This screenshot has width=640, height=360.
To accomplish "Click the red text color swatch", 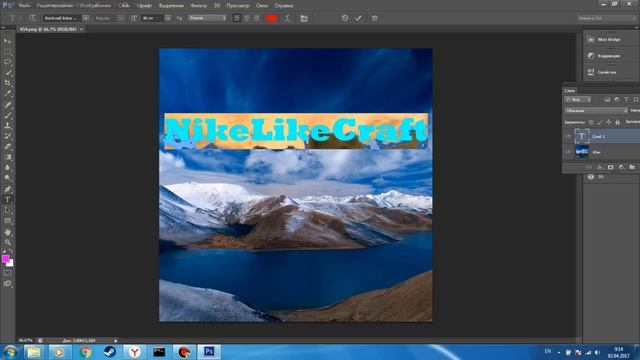I will [271, 18].
